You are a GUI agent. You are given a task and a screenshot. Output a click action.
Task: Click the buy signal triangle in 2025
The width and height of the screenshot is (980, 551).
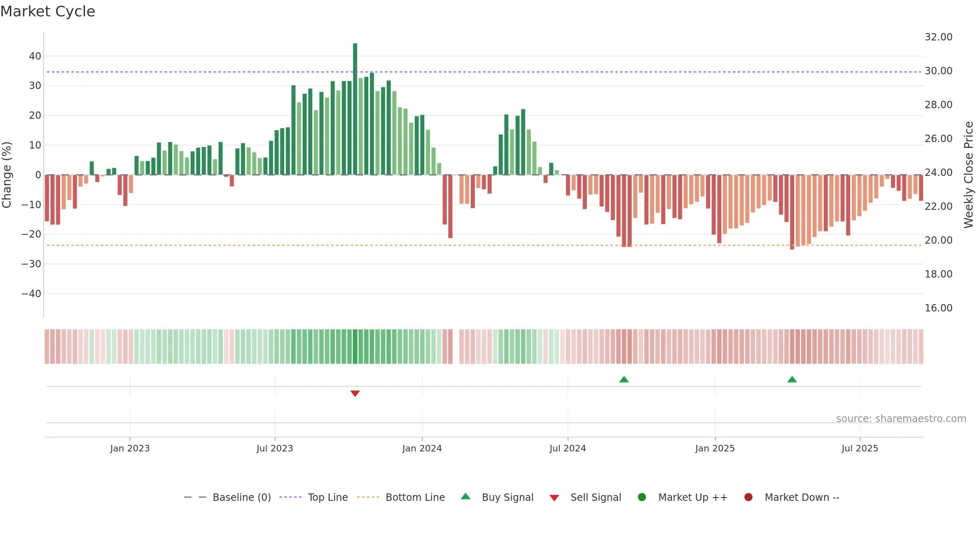pyautogui.click(x=792, y=379)
